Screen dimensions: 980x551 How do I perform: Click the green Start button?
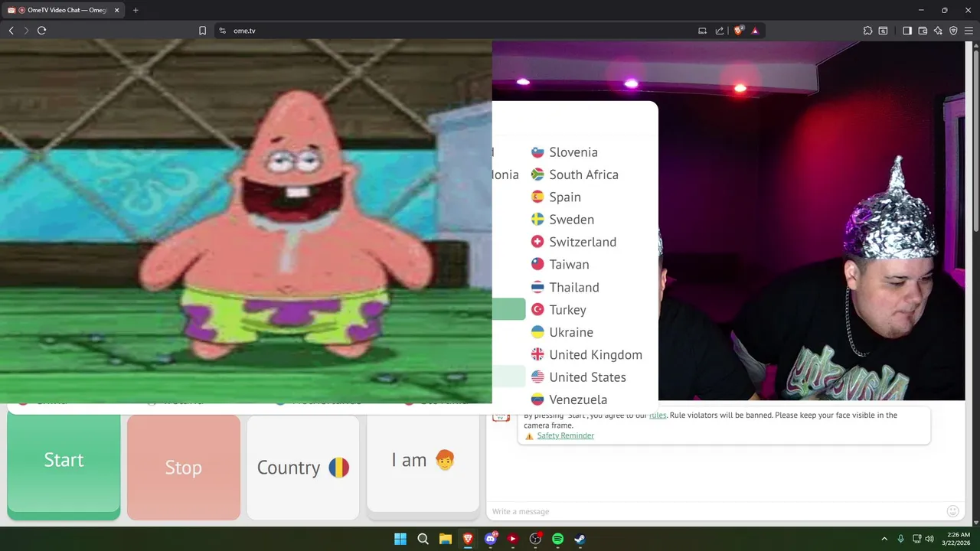pos(64,464)
